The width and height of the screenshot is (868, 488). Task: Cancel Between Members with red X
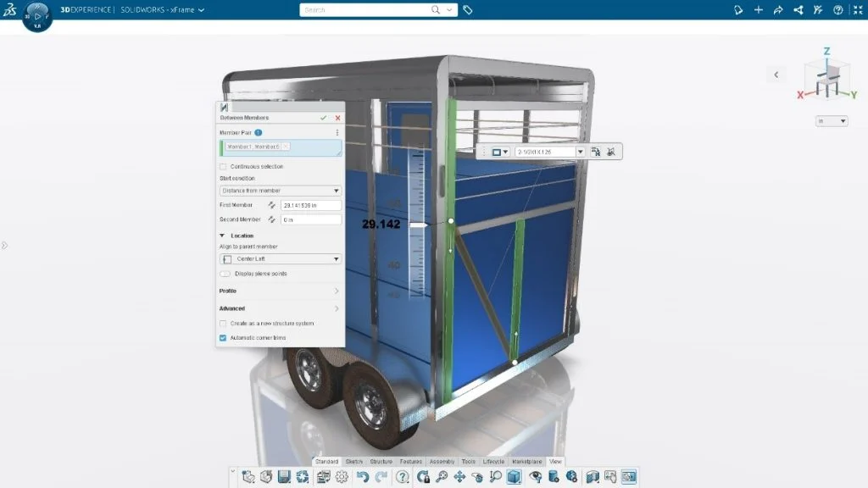point(337,118)
